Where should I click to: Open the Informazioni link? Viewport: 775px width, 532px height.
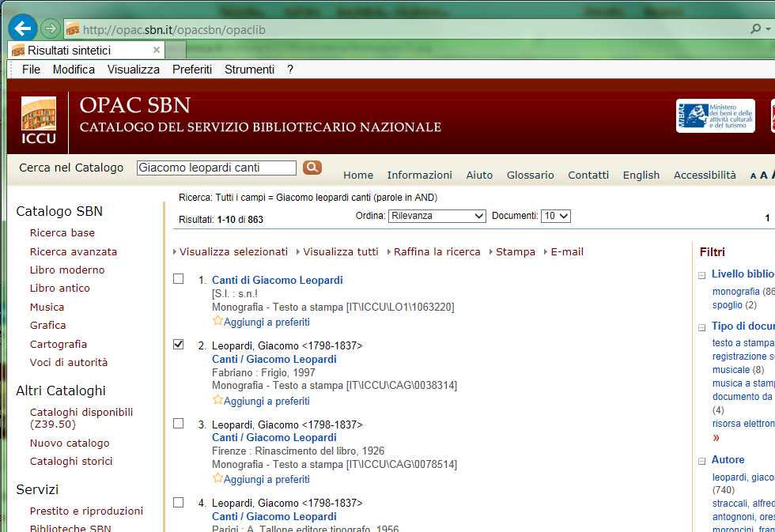point(420,175)
